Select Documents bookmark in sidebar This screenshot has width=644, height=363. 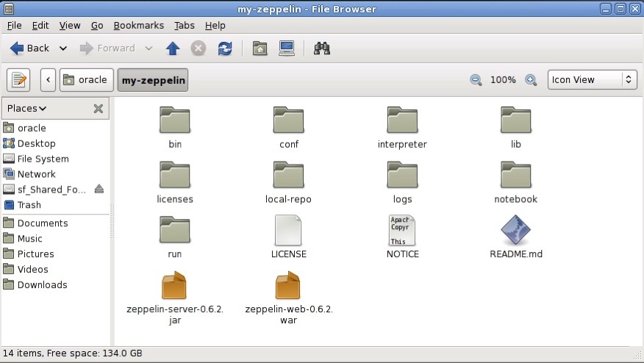tap(56, 223)
